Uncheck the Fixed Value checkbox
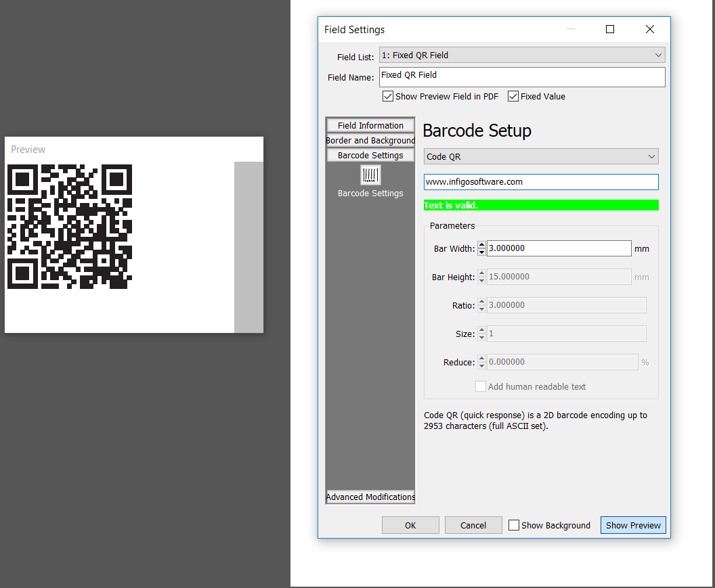 click(513, 96)
